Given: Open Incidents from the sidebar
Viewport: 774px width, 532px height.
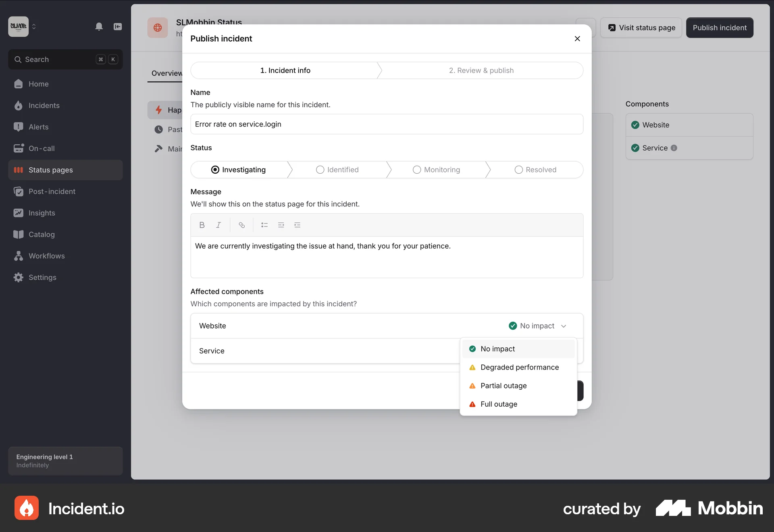Looking at the screenshot, I should click(x=44, y=106).
